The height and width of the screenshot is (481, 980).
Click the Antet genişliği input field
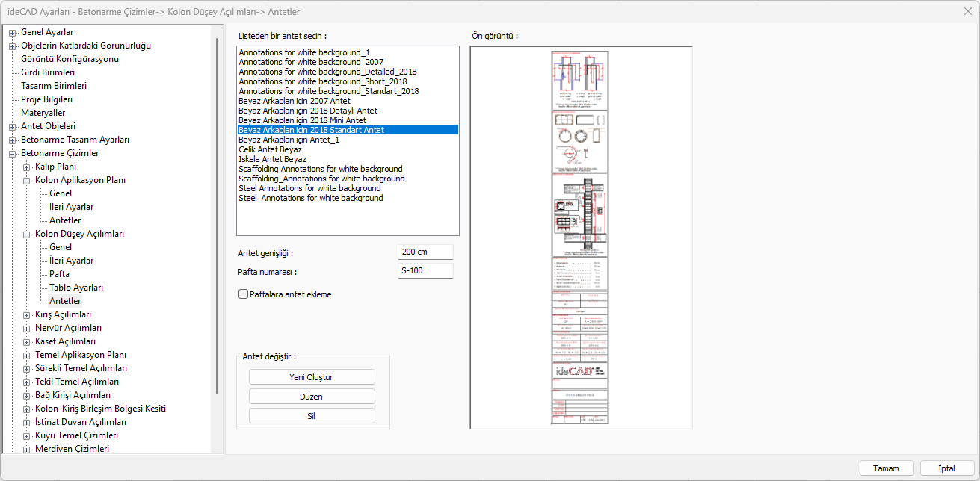coord(425,252)
